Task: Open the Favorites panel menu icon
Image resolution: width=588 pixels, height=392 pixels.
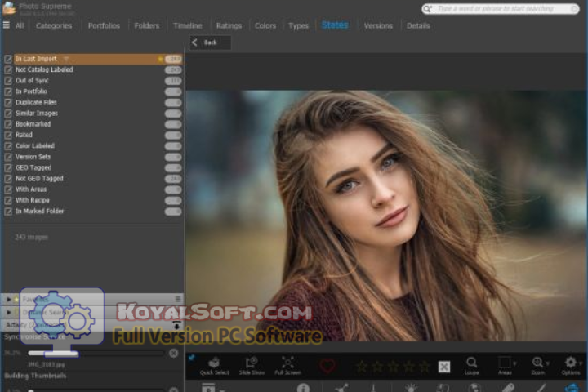Action: (178, 299)
